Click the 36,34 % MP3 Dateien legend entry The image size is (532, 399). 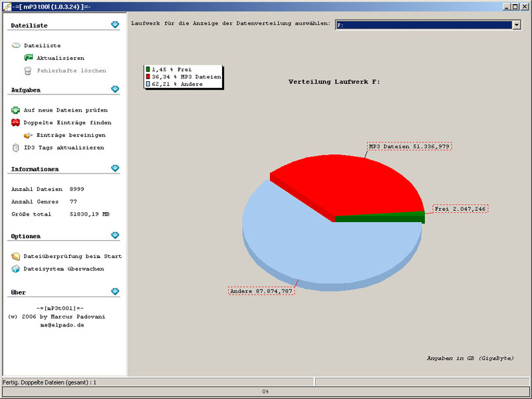pos(184,76)
